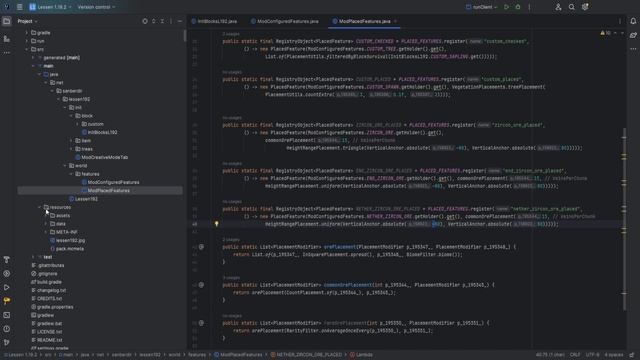Expand the custom package

click(x=78, y=124)
